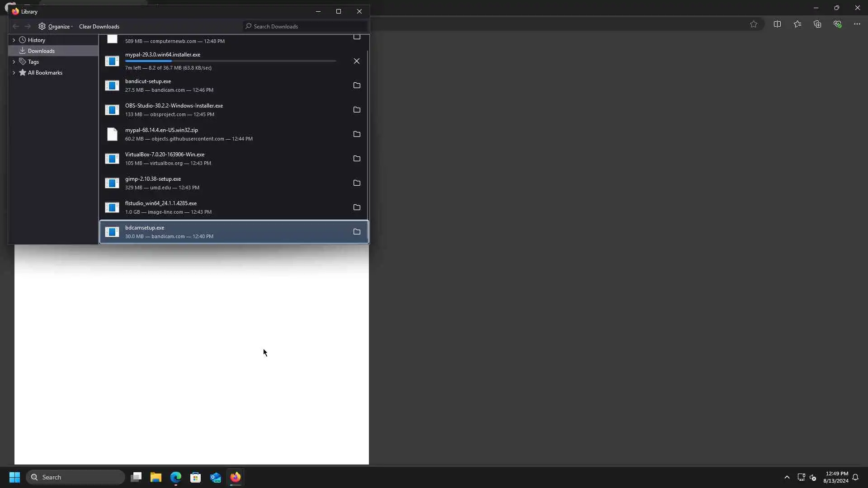This screenshot has height=488, width=868.
Task: Expand the History tree node
Action: tap(14, 40)
